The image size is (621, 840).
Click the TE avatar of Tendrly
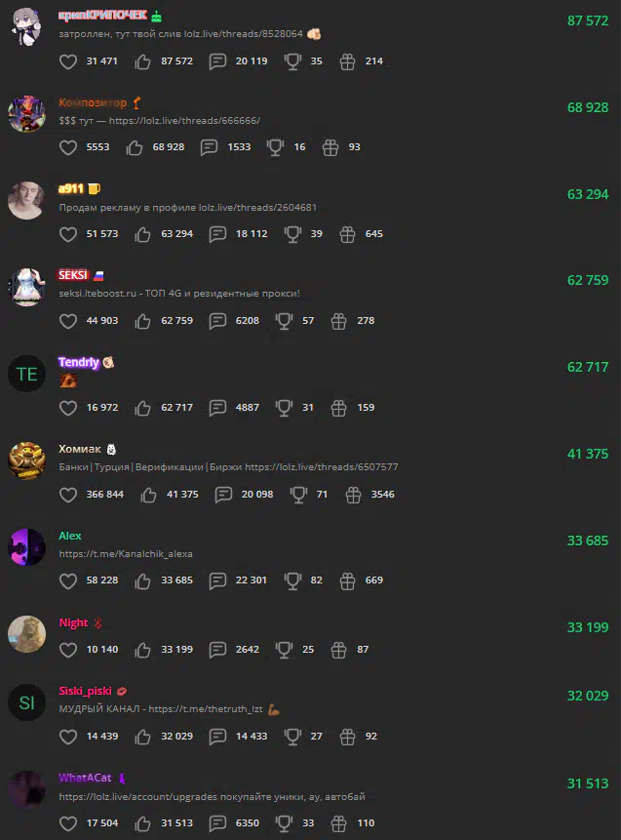[x=26, y=374]
